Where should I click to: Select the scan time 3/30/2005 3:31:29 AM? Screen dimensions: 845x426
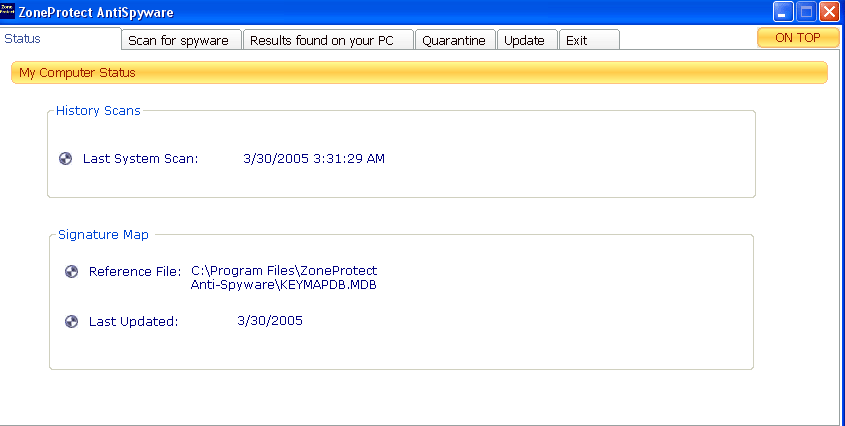[x=314, y=159]
